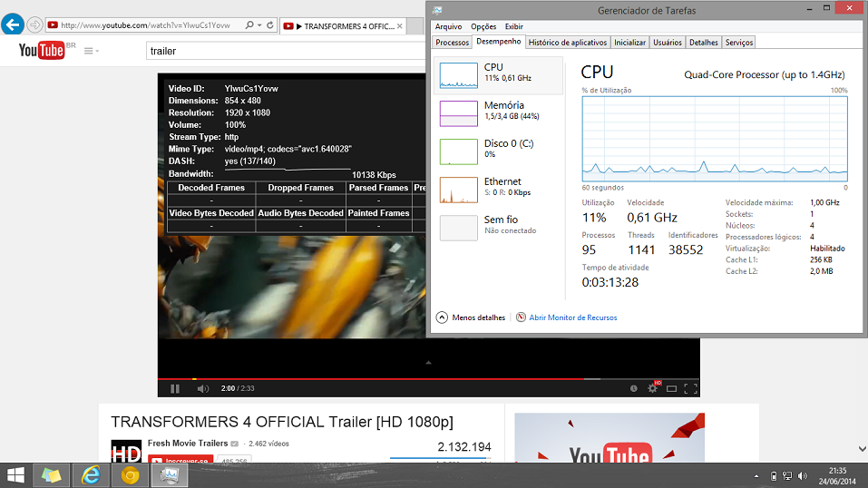Click the Resource Monitor icon beside link

[521, 317]
